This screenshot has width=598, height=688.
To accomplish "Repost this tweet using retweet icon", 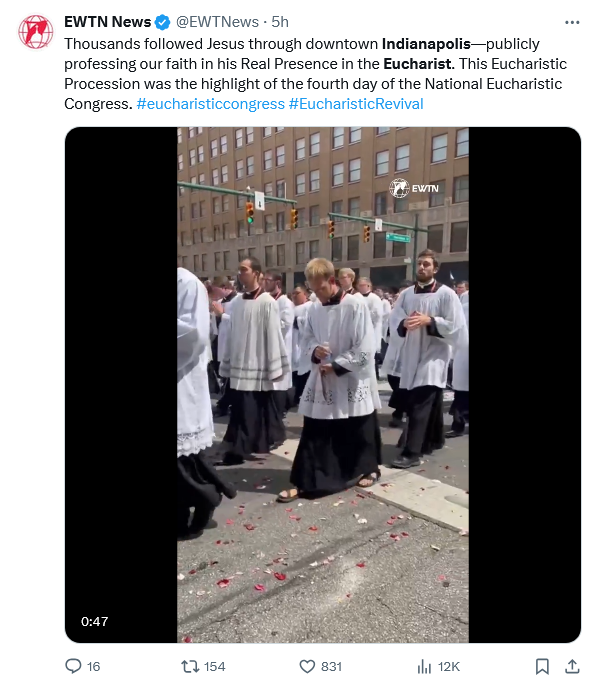I will click(190, 666).
